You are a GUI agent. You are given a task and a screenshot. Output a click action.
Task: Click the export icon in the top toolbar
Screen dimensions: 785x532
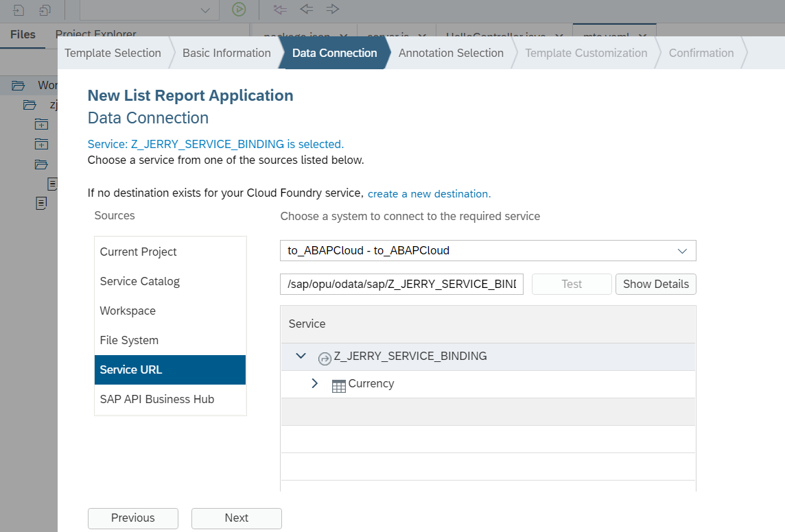[x=45, y=10]
